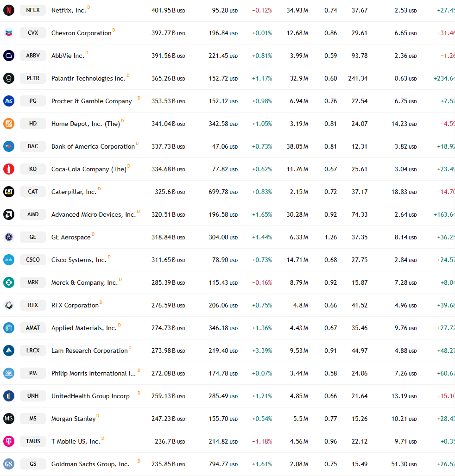Open the UnitedHealth Group Incorp... link
Image resolution: width=455 pixels, height=476 pixels.
93,396
